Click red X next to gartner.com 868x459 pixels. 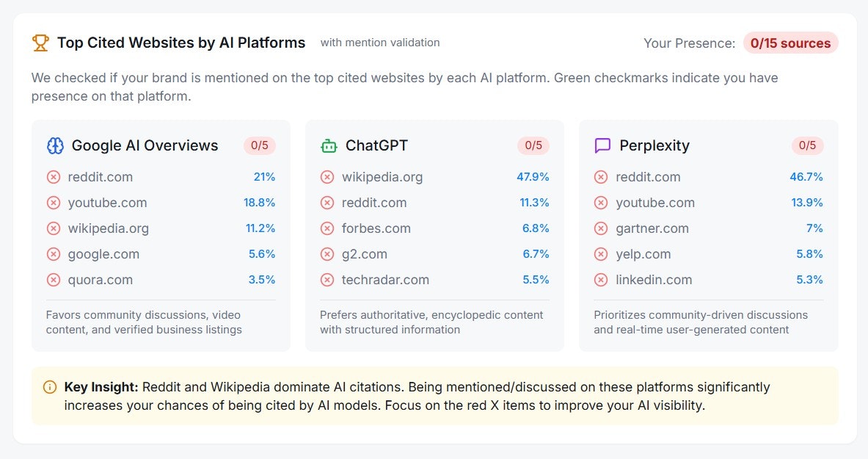(x=601, y=228)
